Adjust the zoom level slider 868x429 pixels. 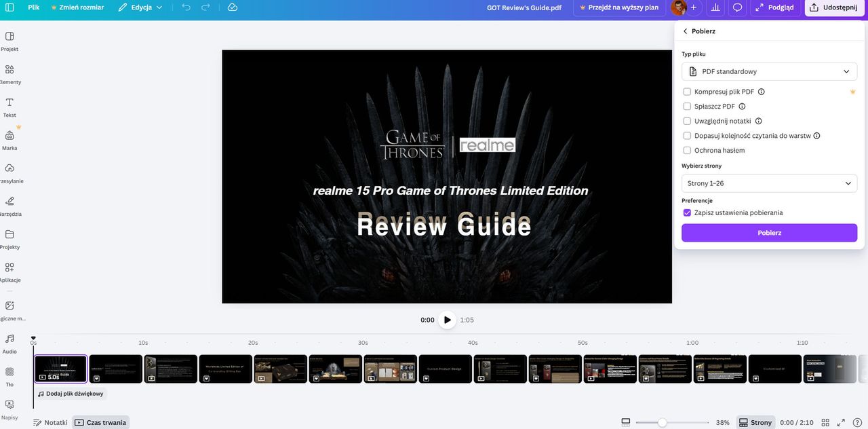tap(662, 422)
